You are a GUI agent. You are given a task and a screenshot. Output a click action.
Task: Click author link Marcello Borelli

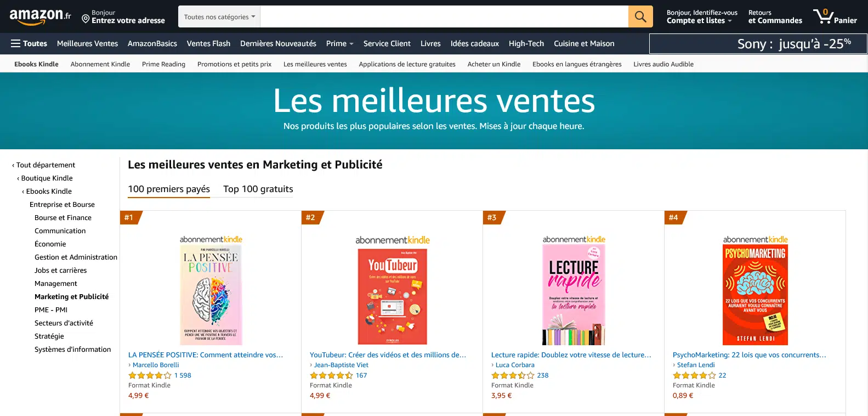[156, 365]
